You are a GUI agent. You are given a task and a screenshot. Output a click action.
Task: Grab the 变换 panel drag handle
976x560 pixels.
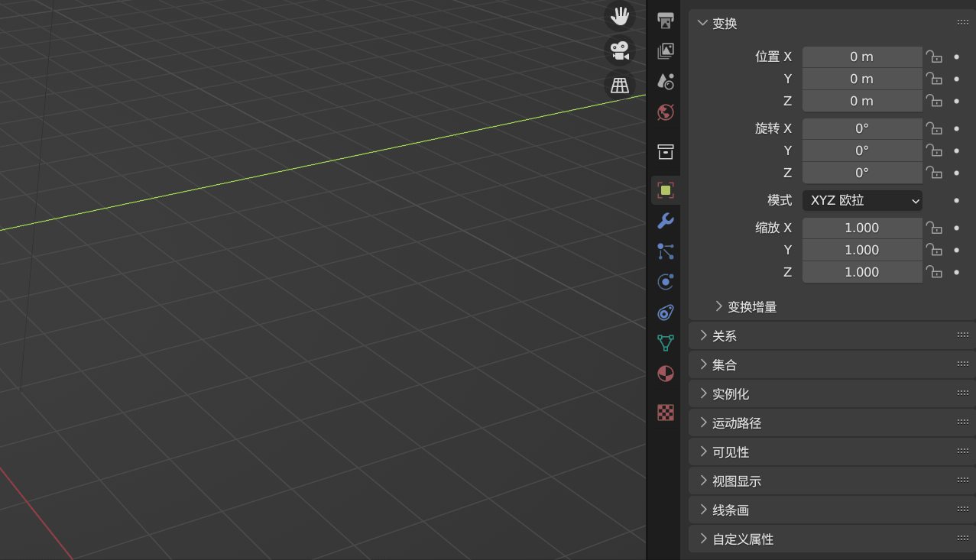(963, 23)
